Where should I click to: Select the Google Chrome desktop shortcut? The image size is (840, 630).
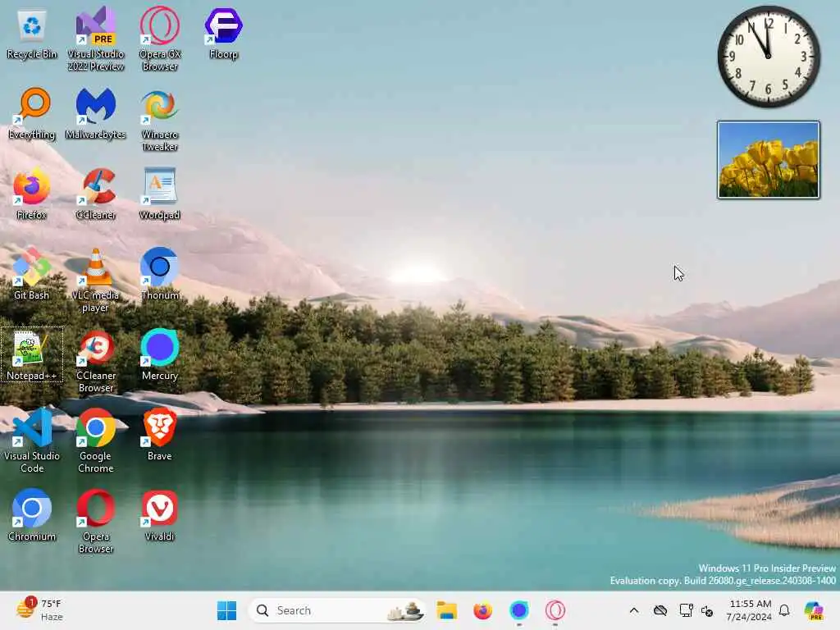pyautogui.click(x=95, y=441)
